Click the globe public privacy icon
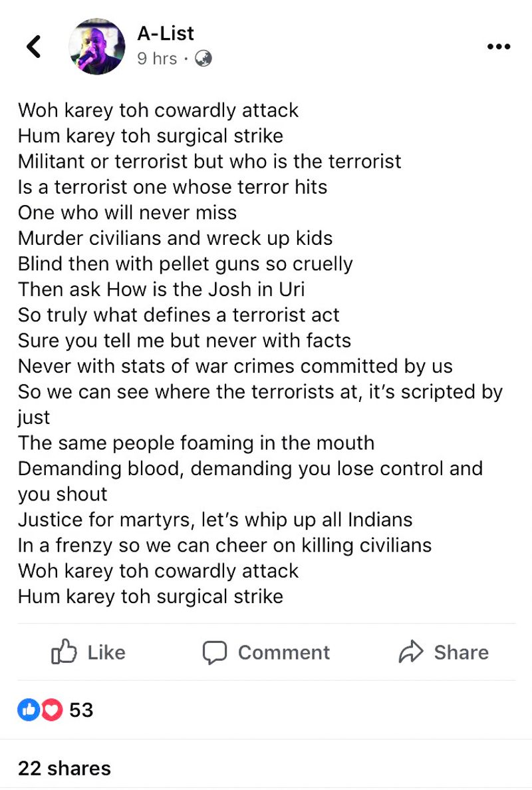 pyautogui.click(x=203, y=59)
